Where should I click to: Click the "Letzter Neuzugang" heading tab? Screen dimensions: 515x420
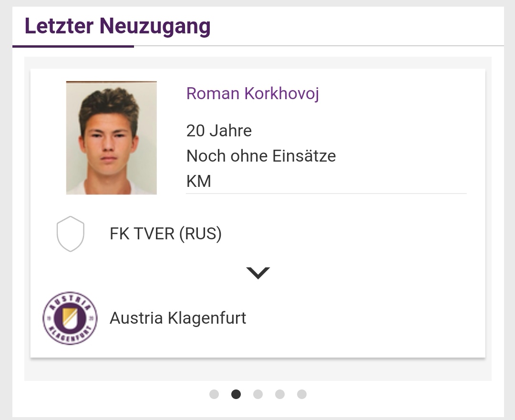[x=117, y=26]
